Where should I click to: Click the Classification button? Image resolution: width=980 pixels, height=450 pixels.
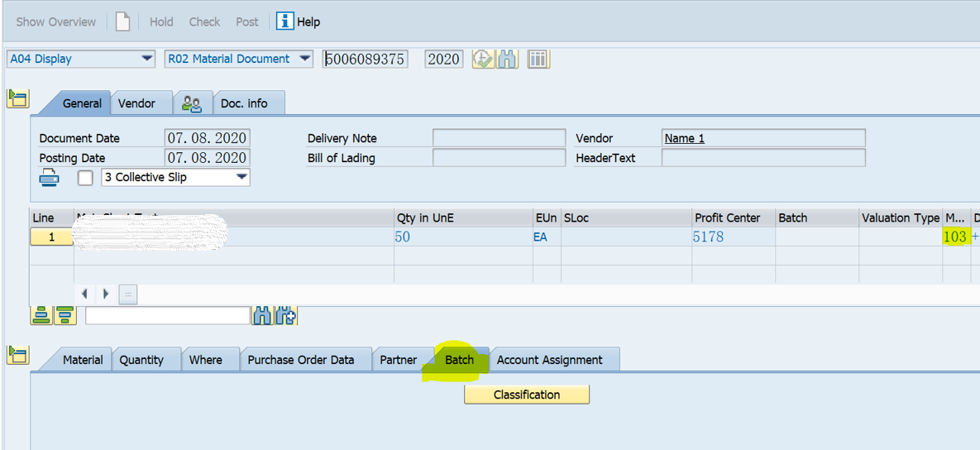click(x=527, y=395)
